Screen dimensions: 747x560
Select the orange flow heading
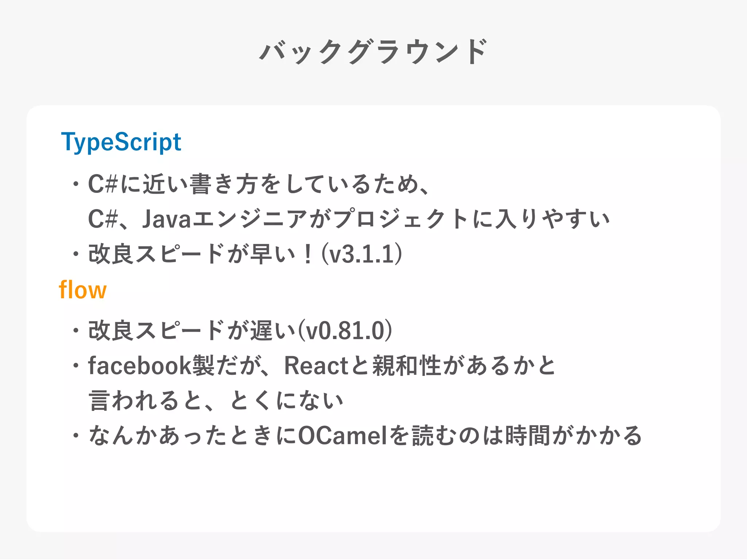pos(83,290)
